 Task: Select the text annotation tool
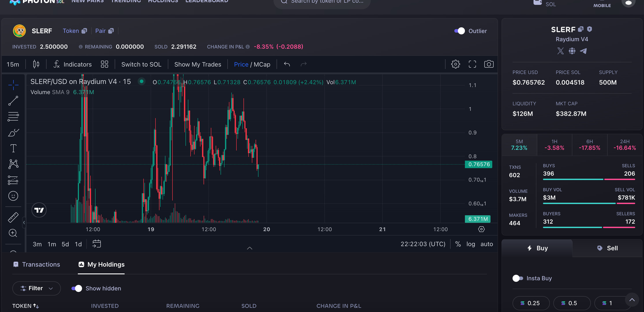(x=13, y=148)
